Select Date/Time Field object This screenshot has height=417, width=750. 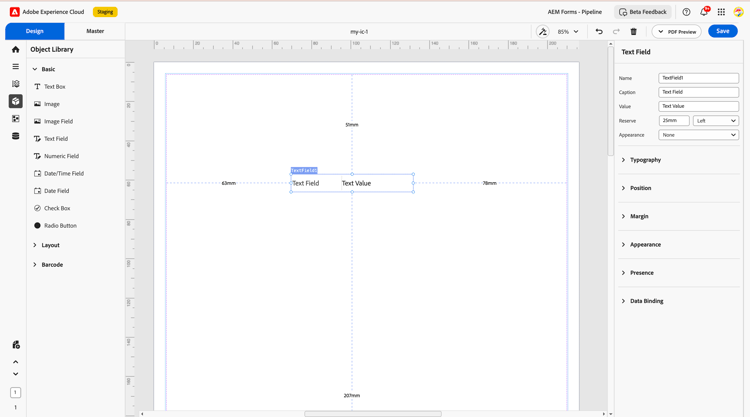[59, 174]
